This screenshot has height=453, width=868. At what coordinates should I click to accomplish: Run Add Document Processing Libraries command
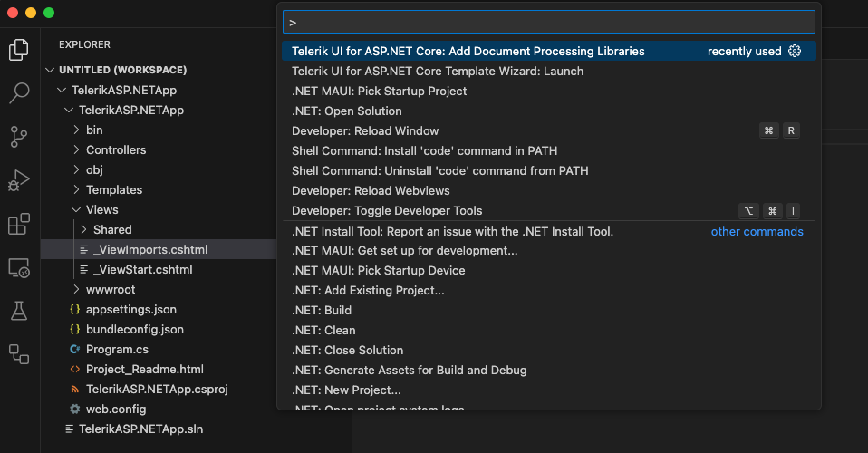tap(548, 51)
